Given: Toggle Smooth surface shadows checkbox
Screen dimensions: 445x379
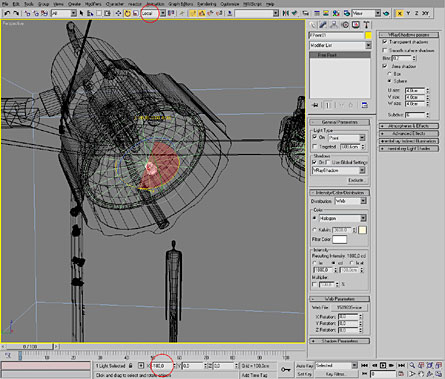Looking at the screenshot, I should coord(385,50).
